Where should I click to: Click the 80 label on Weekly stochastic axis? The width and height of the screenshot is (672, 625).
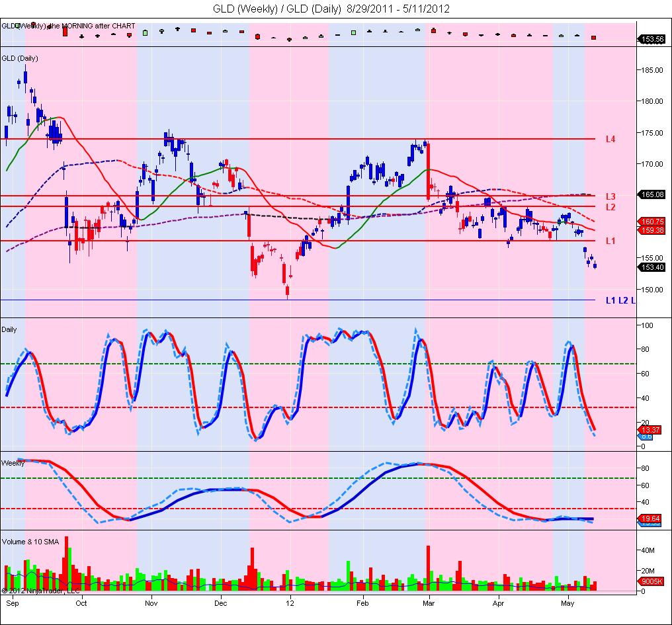pyautogui.click(x=645, y=468)
